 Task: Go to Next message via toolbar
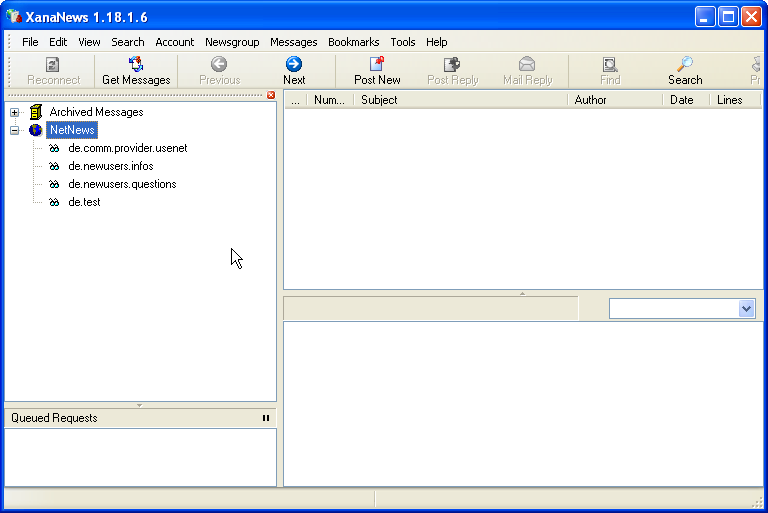294,65
